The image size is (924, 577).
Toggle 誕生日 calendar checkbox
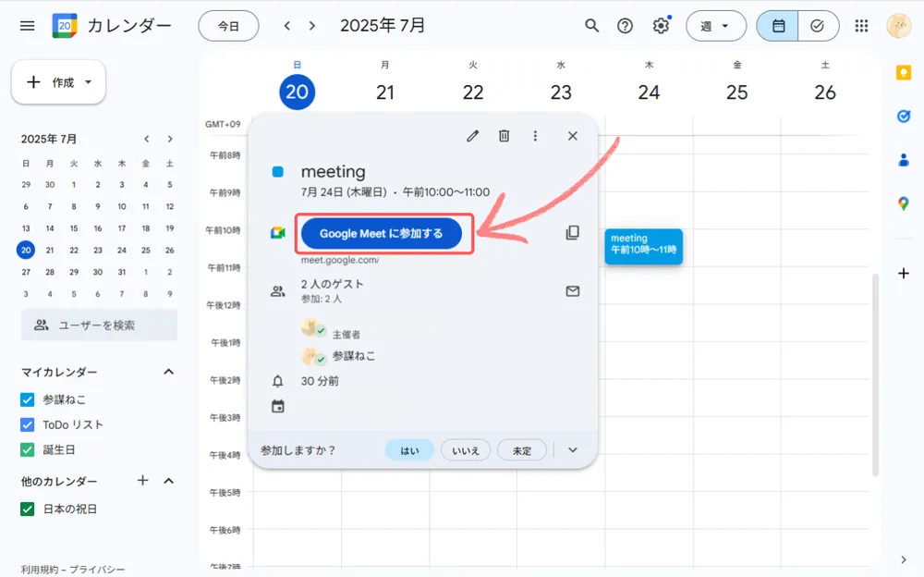tap(27, 450)
